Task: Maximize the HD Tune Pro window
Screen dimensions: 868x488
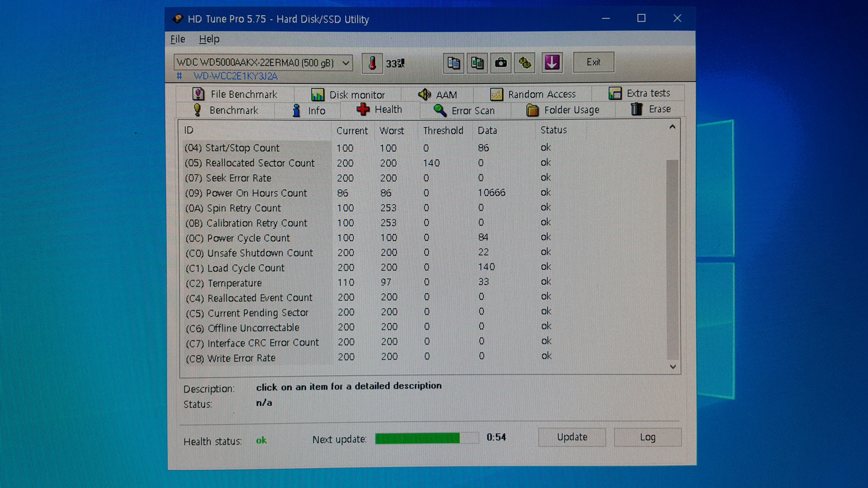Action: [x=641, y=18]
